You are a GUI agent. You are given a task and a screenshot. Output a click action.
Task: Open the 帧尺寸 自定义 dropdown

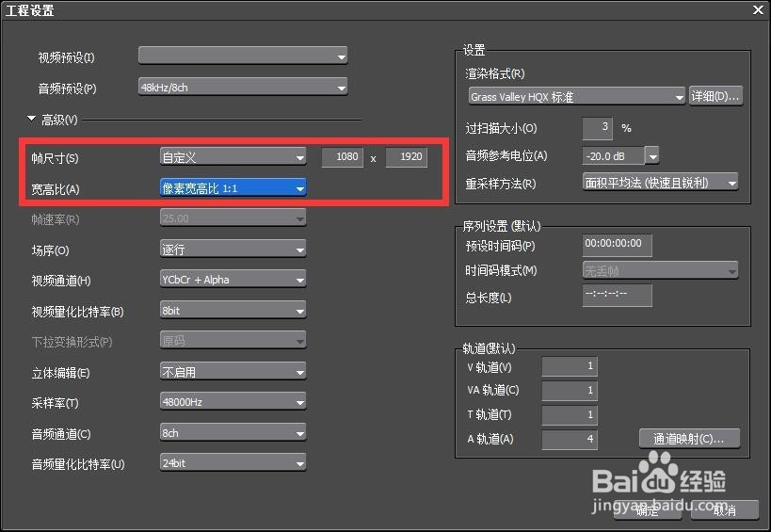tap(233, 157)
